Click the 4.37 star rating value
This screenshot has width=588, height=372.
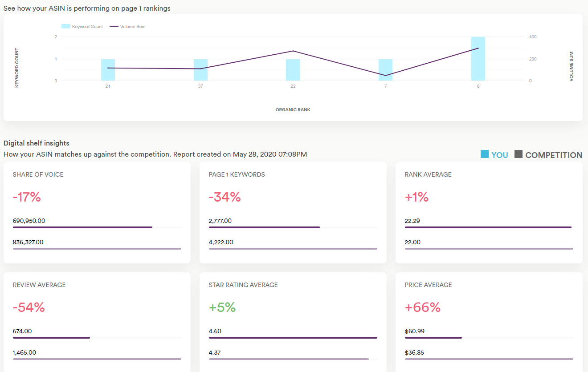pos(215,353)
